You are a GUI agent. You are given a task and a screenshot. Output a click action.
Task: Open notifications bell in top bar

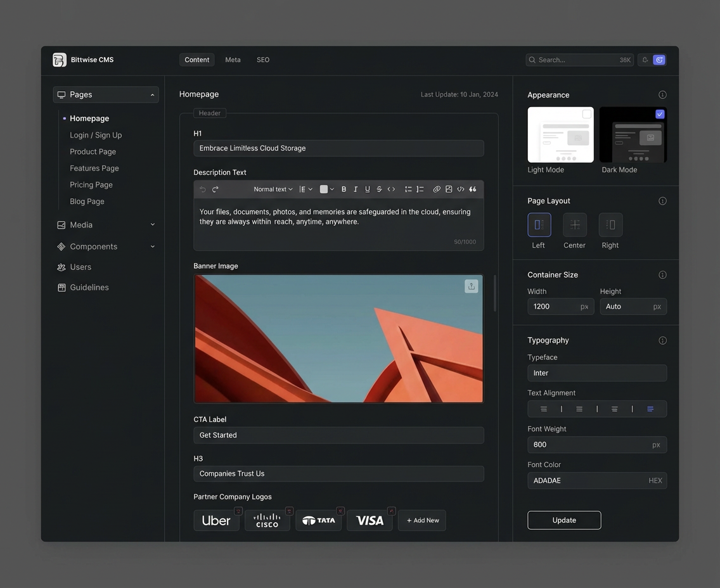coord(645,60)
